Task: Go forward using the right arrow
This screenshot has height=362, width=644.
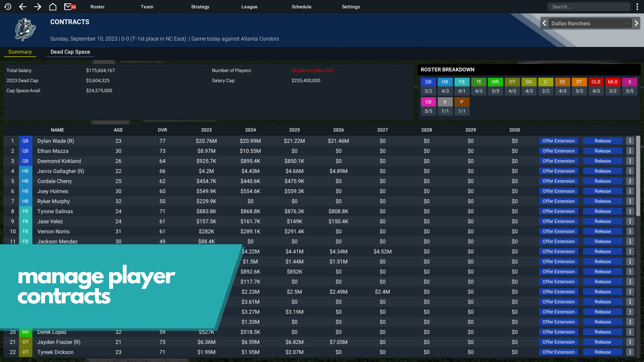Action: click(38, 7)
